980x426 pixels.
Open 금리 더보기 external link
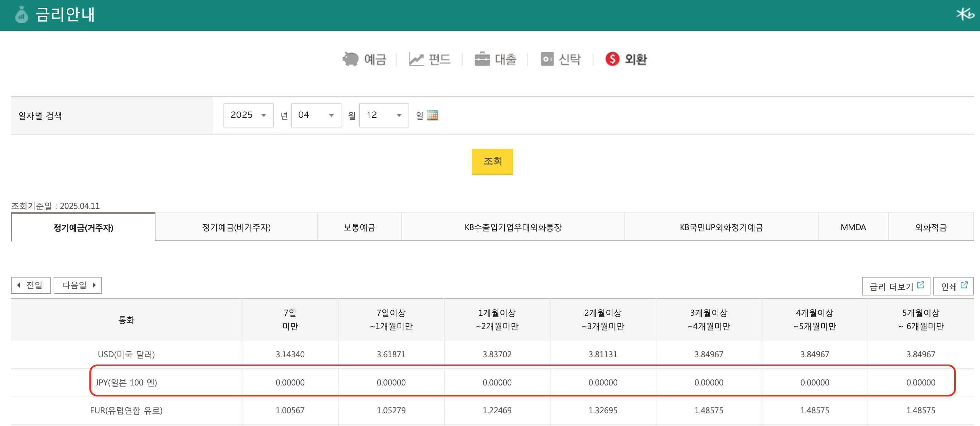pos(895,286)
